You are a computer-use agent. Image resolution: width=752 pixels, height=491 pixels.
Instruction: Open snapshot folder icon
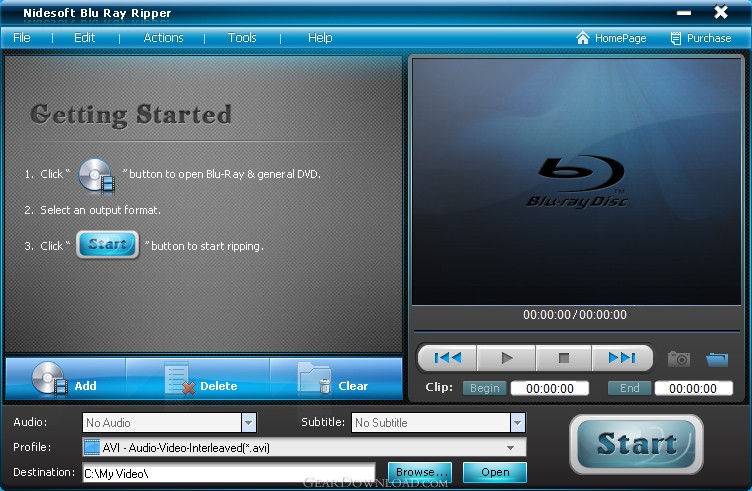click(717, 359)
